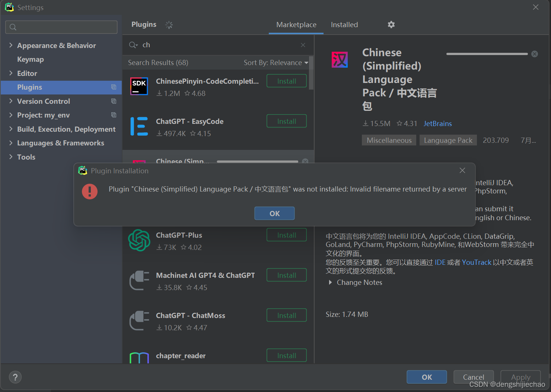
Task: Open the IDE link in Chinese description
Action: coord(440,262)
